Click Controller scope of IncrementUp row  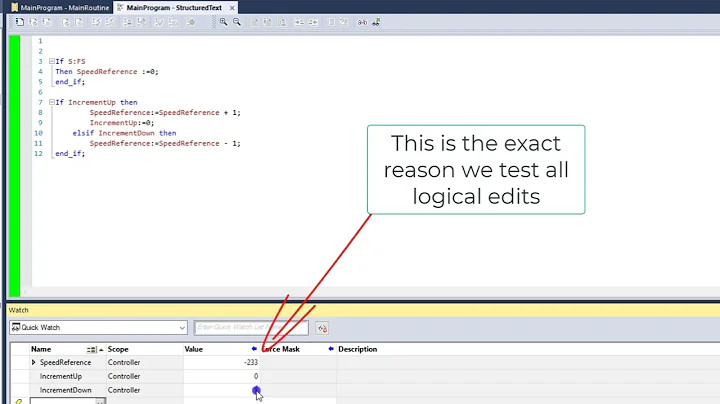point(124,376)
